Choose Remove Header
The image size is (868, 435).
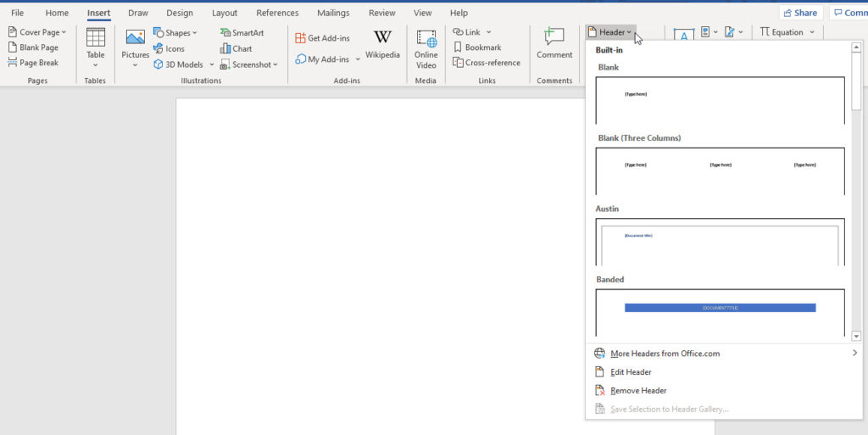click(638, 391)
